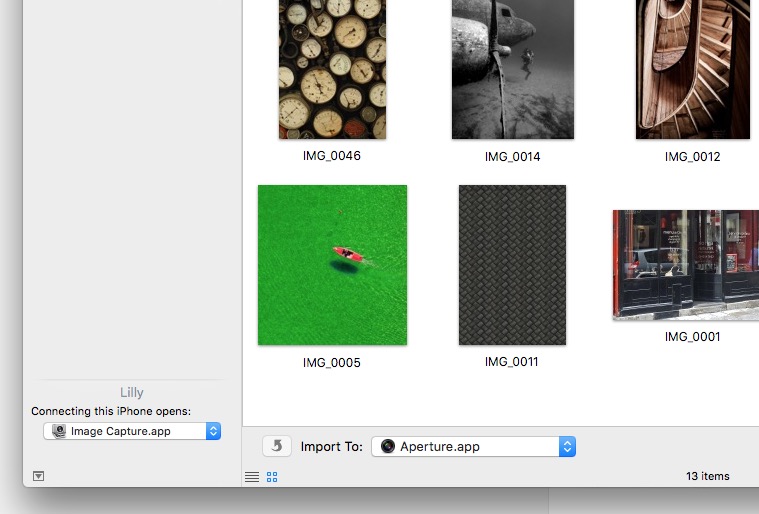Select the IMG_0005 green water kayak thumbnail
The width and height of the screenshot is (759, 514).
[x=333, y=265]
